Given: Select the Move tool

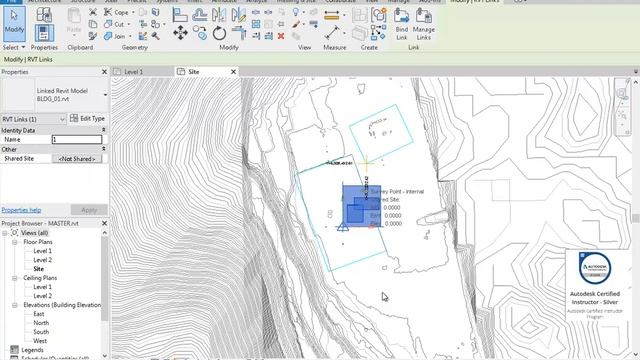Looking at the screenshot, I should coord(180,33).
